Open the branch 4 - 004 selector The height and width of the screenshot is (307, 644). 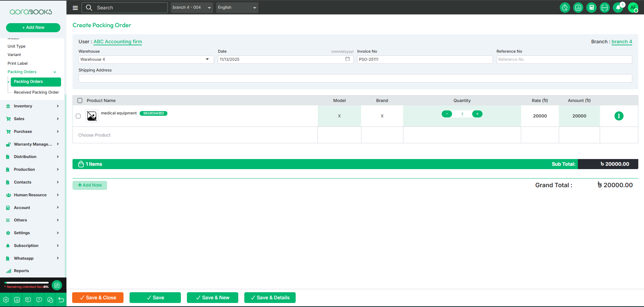point(192,7)
